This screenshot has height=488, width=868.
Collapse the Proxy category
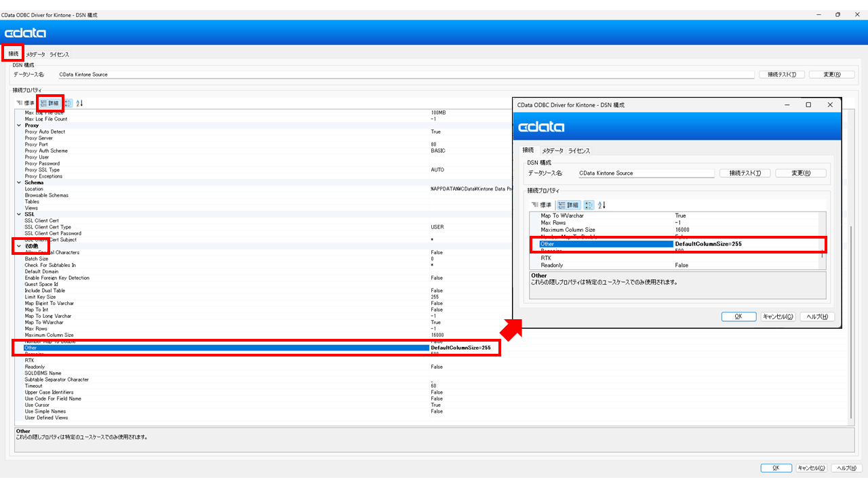(19, 125)
